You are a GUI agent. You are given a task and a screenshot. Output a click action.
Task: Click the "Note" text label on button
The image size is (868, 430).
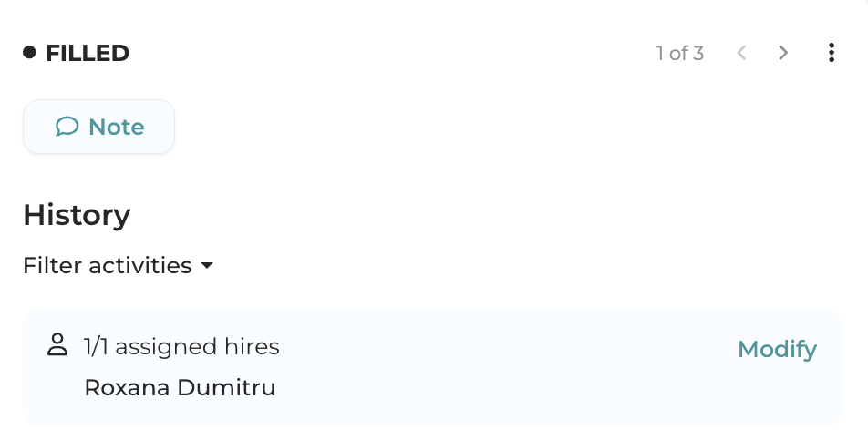116,127
